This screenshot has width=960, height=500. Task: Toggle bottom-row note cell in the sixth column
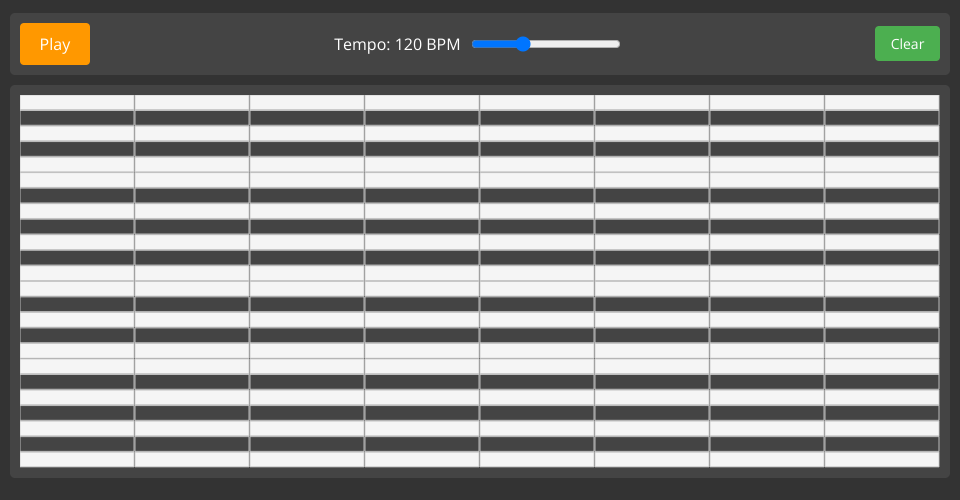click(652, 460)
